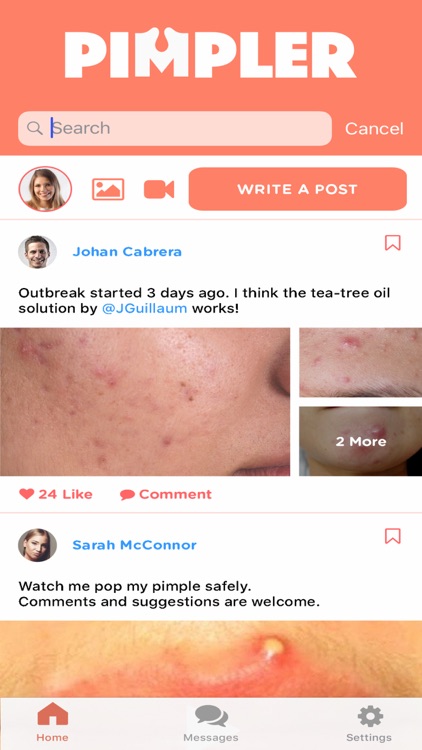Focus the Search input field
This screenshot has height=750, width=422.
175,128
